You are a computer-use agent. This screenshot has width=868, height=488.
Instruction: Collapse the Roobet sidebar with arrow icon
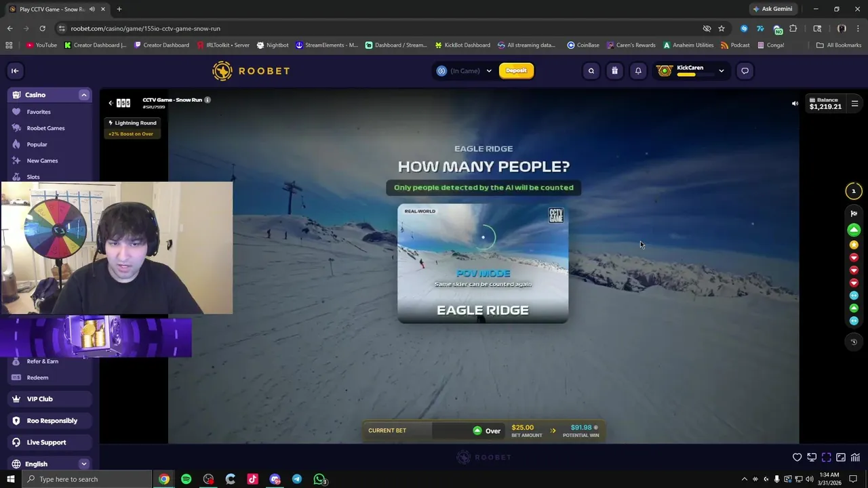coord(15,70)
